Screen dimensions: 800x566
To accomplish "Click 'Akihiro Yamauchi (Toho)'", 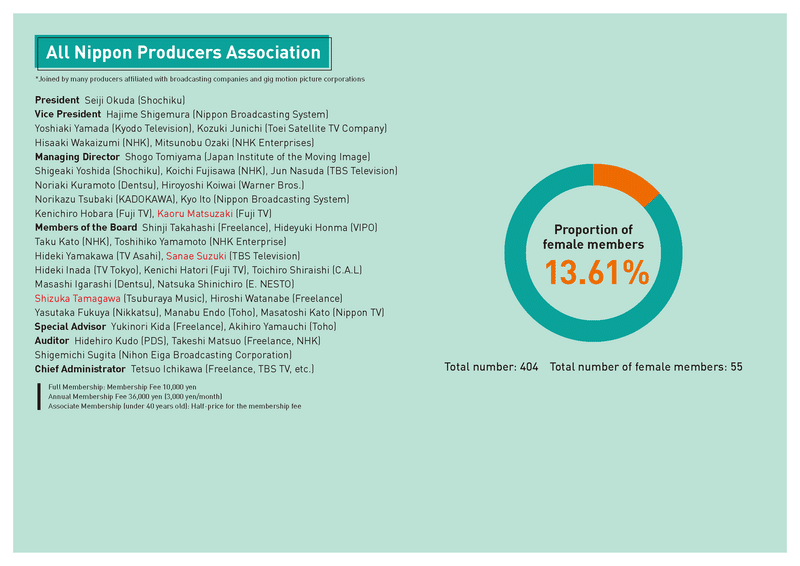I will click(282, 327).
